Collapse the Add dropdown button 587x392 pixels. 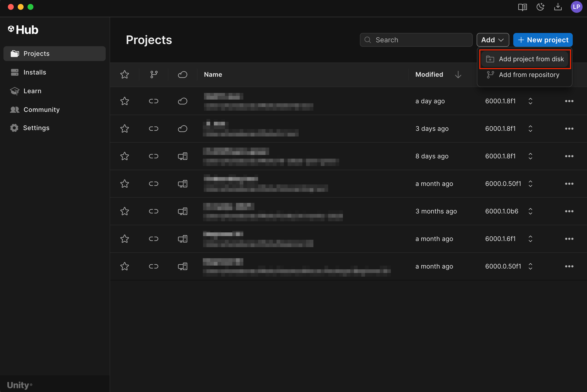coord(493,40)
